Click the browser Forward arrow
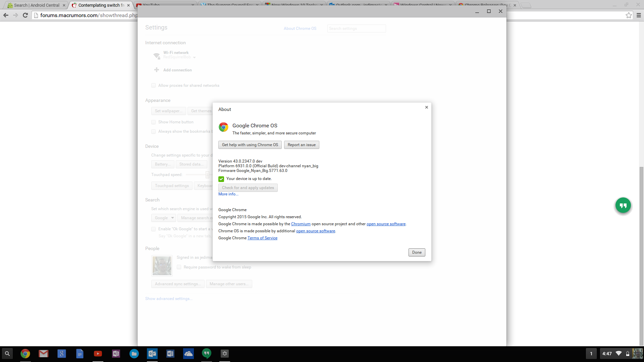The height and width of the screenshot is (362, 644). (15, 15)
